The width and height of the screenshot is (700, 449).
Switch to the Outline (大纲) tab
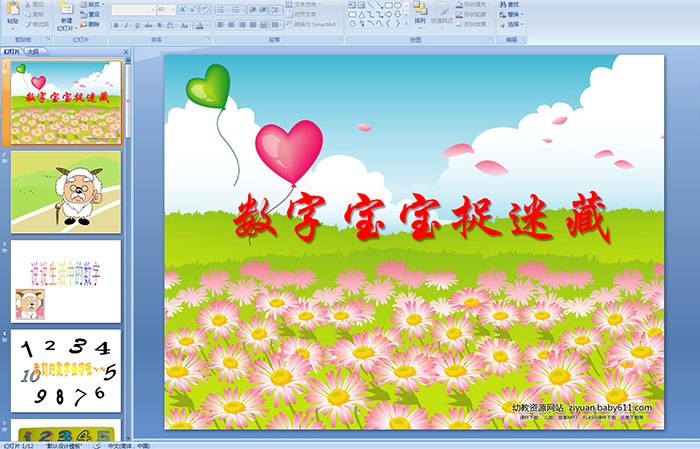pyautogui.click(x=33, y=50)
